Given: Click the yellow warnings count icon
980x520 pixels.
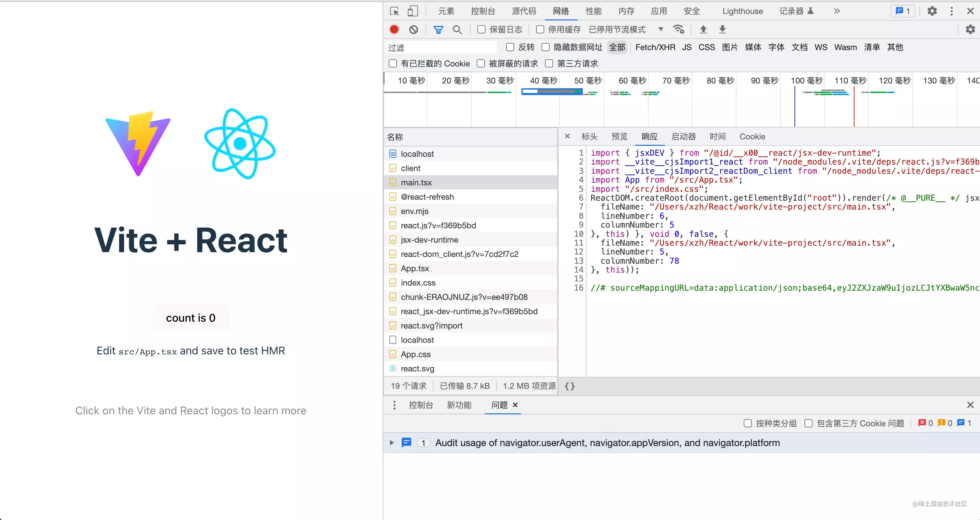Looking at the screenshot, I should point(941,423).
